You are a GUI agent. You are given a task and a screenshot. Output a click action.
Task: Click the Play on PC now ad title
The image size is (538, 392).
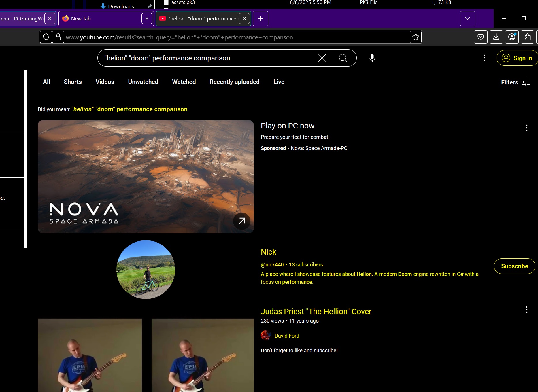point(288,126)
